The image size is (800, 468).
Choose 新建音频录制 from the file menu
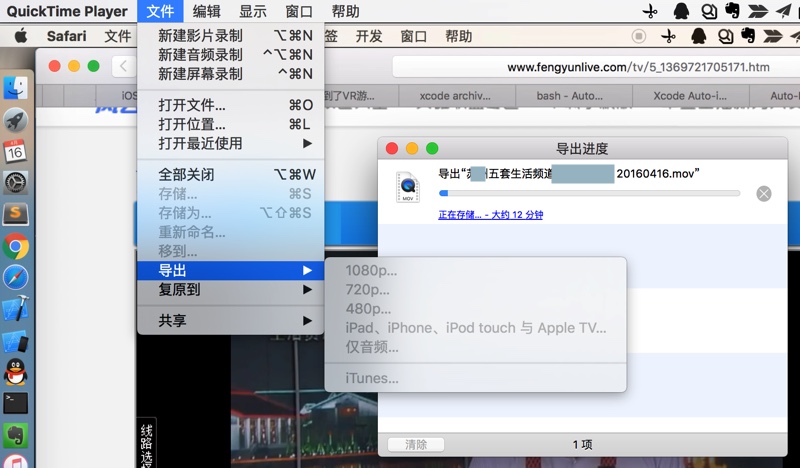point(231,55)
